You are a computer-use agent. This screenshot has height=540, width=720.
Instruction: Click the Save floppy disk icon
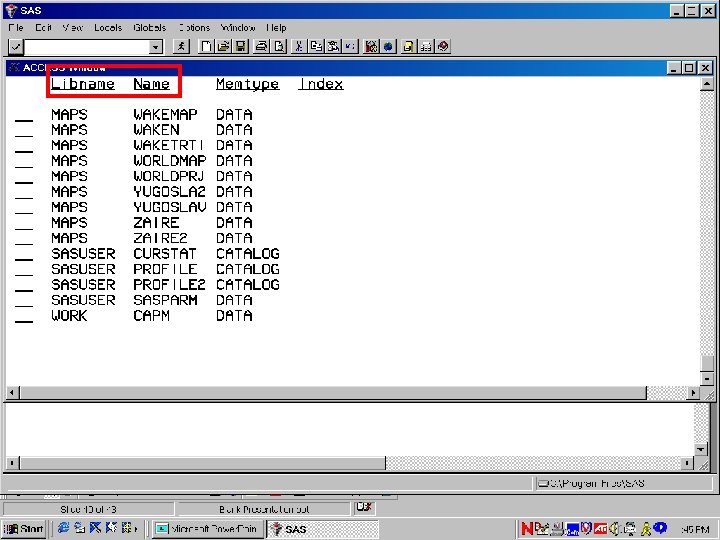click(x=241, y=46)
